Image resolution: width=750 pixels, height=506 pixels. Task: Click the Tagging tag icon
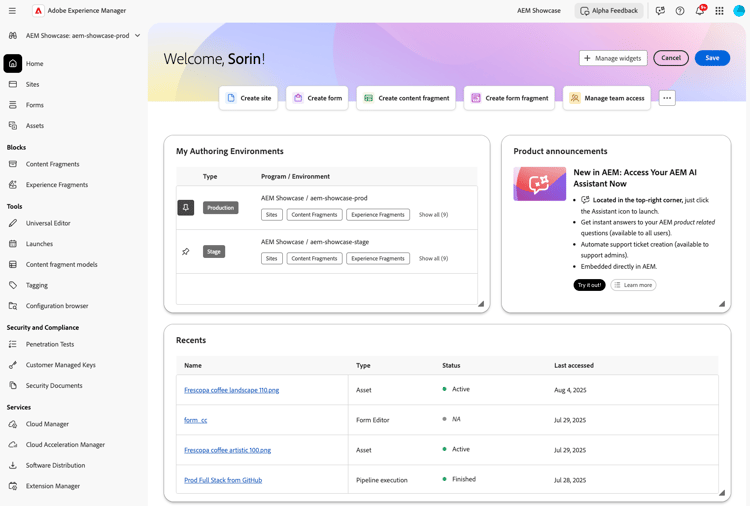click(x=13, y=285)
